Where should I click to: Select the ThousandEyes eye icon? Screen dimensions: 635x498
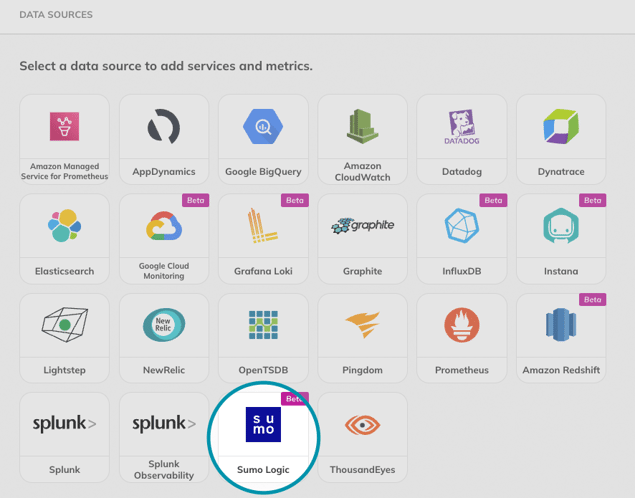coord(362,425)
